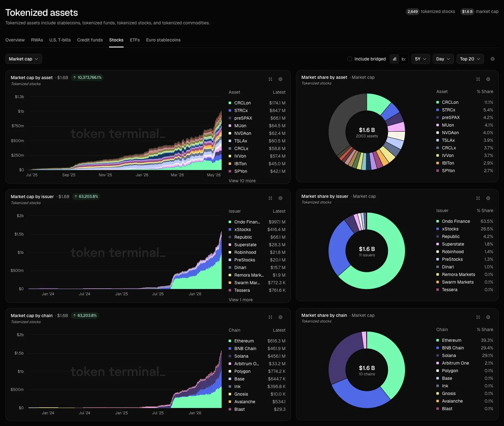Image resolution: width=504 pixels, height=426 pixels.
Task: Select Arbitrum One row in chain share
Action: point(464,363)
